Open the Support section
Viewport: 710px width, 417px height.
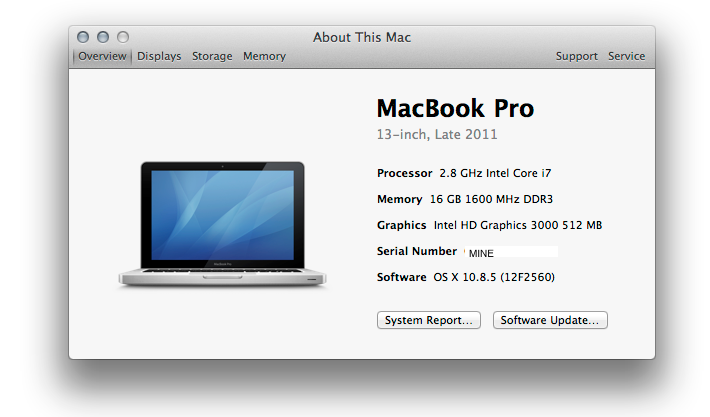click(x=576, y=56)
